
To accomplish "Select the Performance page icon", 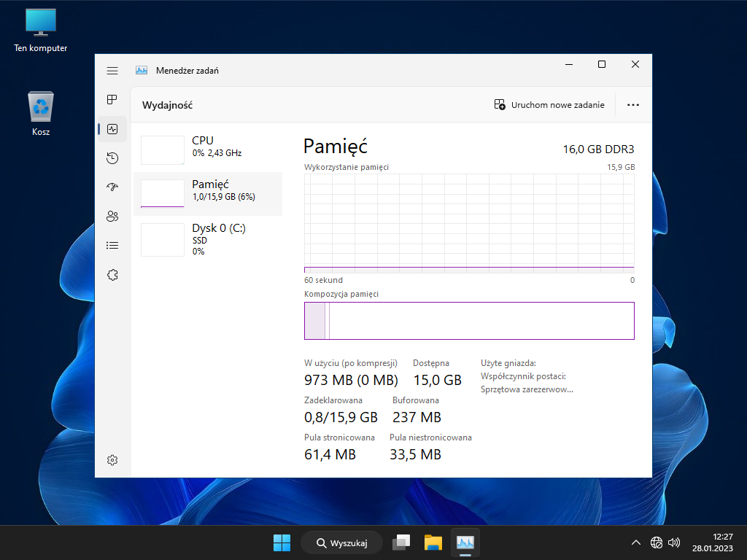I will coord(112,129).
